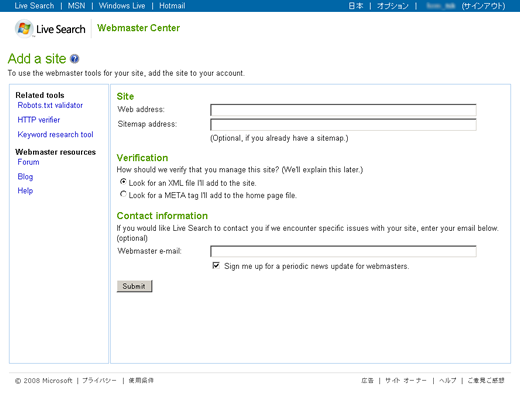Screen dimensions: 520x399
Task: Click the "Webmaster resources" heading text
Action: coord(55,152)
